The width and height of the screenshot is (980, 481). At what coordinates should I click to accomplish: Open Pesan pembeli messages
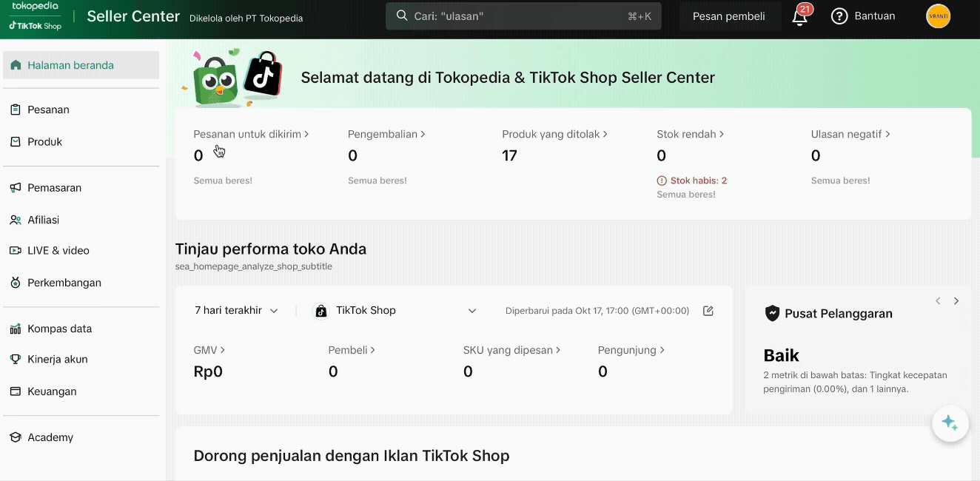730,16
